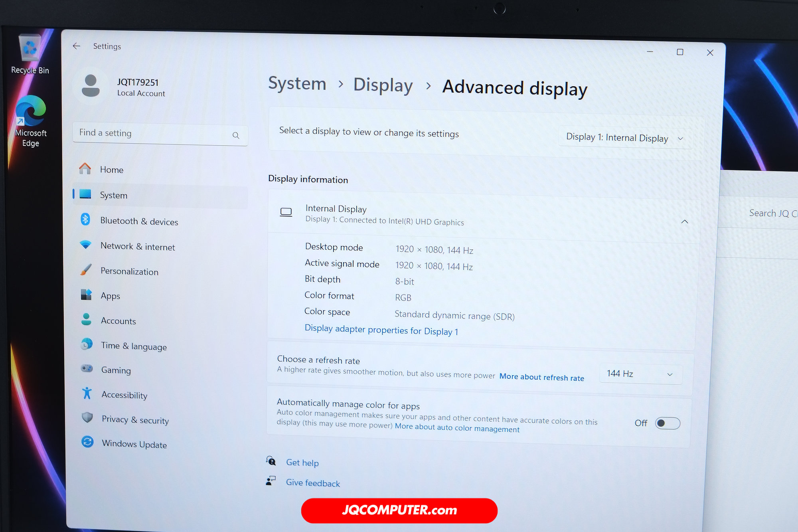Open the Recycle Bin desktop icon
Screen dimensions: 798x532
point(30,55)
